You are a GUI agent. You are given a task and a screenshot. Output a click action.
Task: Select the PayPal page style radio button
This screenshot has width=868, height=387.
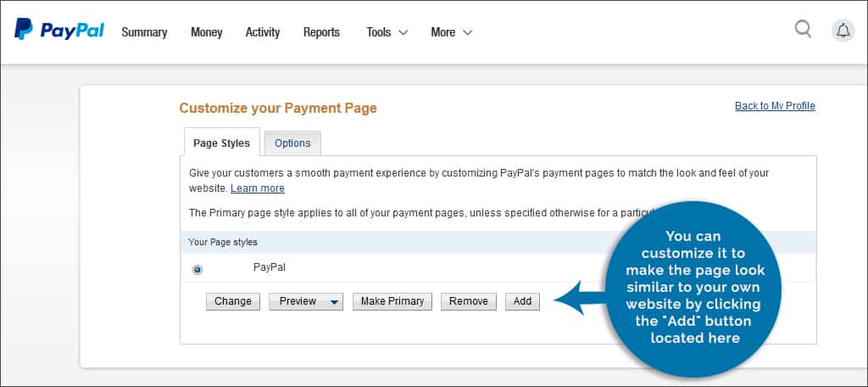pyautogui.click(x=197, y=270)
